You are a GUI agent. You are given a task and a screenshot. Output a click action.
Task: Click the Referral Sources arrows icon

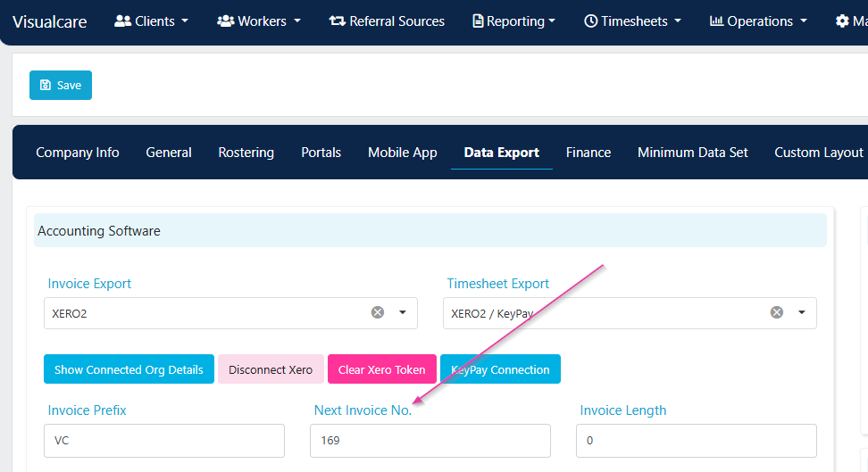click(x=338, y=21)
